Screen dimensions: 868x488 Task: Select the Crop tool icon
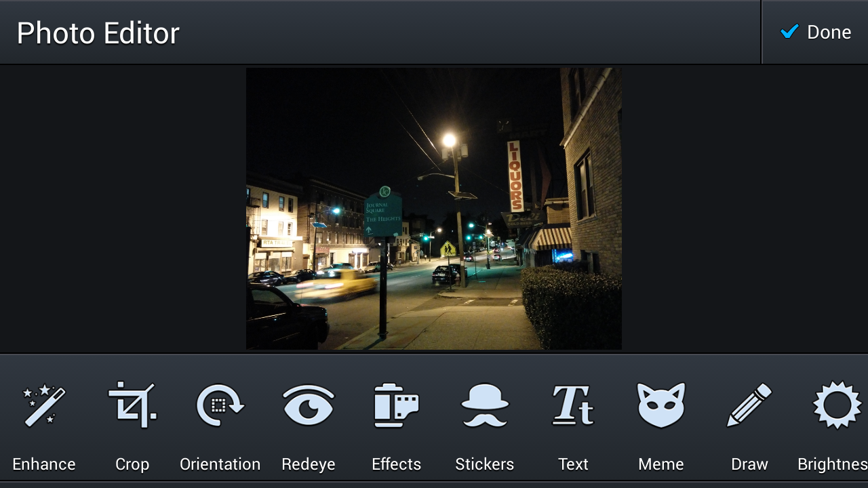pyautogui.click(x=132, y=405)
